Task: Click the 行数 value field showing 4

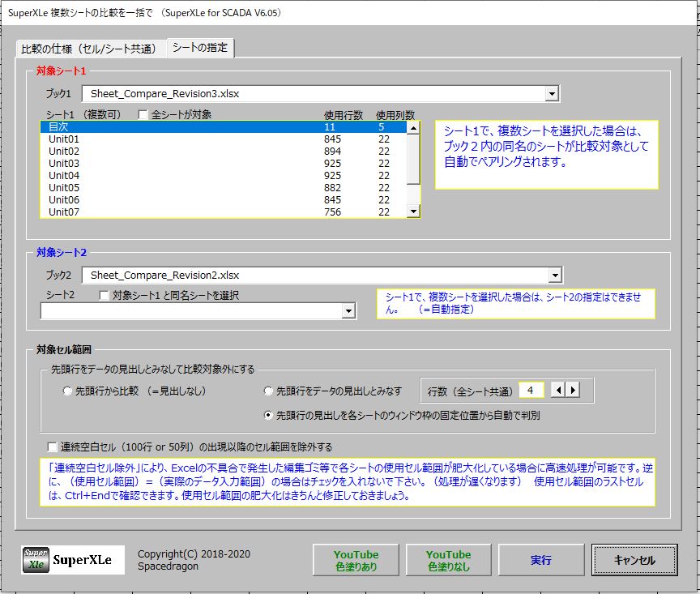Action: click(x=531, y=391)
